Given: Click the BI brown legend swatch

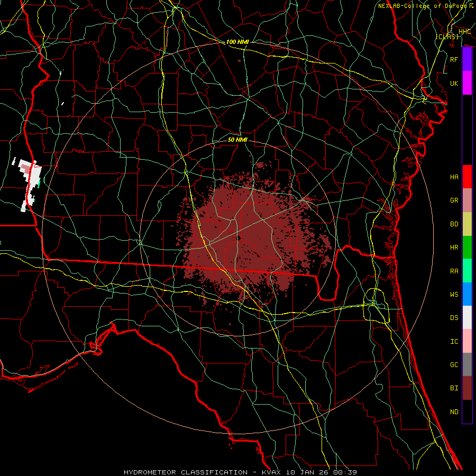Looking at the screenshot, I should pos(467,388).
